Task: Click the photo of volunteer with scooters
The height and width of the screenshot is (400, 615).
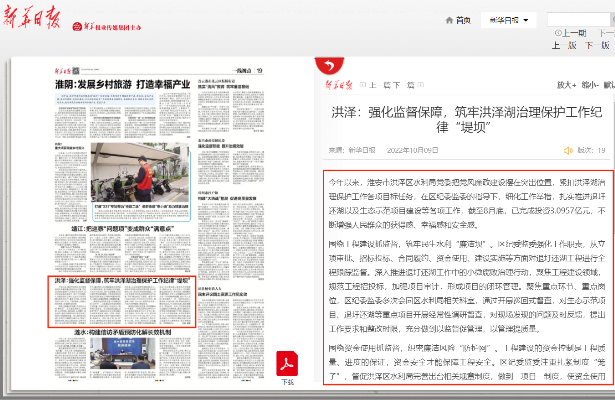Action: point(140,172)
